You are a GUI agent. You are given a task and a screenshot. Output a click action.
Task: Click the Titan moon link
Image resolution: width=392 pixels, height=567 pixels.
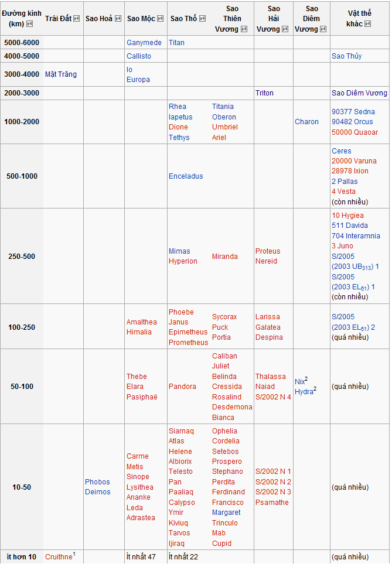(176, 43)
